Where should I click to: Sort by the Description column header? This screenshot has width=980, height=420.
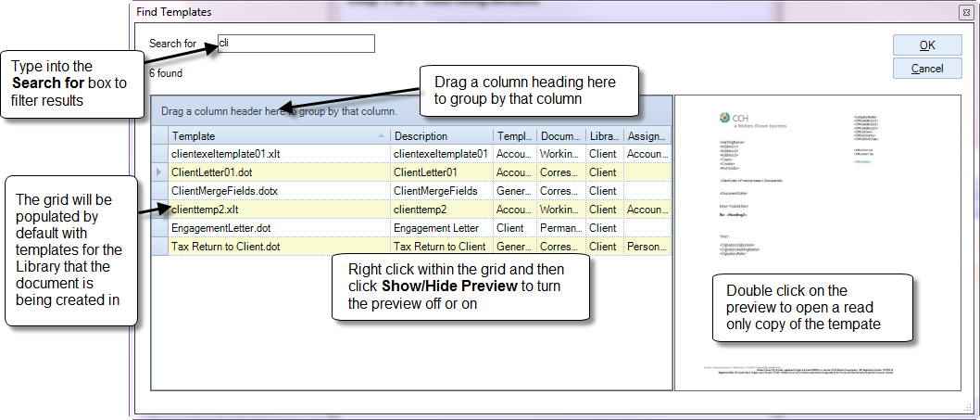[x=442, y=135]
